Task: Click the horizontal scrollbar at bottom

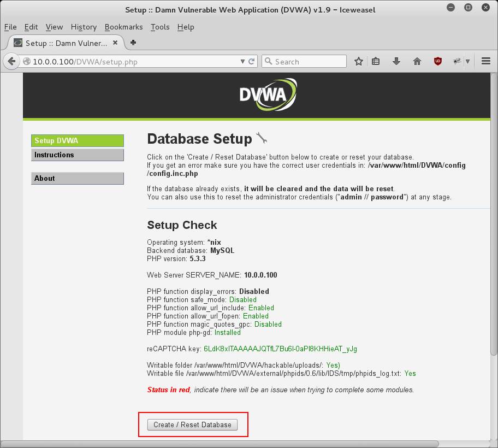Action: pyautogui.click(x=220, y=444)
